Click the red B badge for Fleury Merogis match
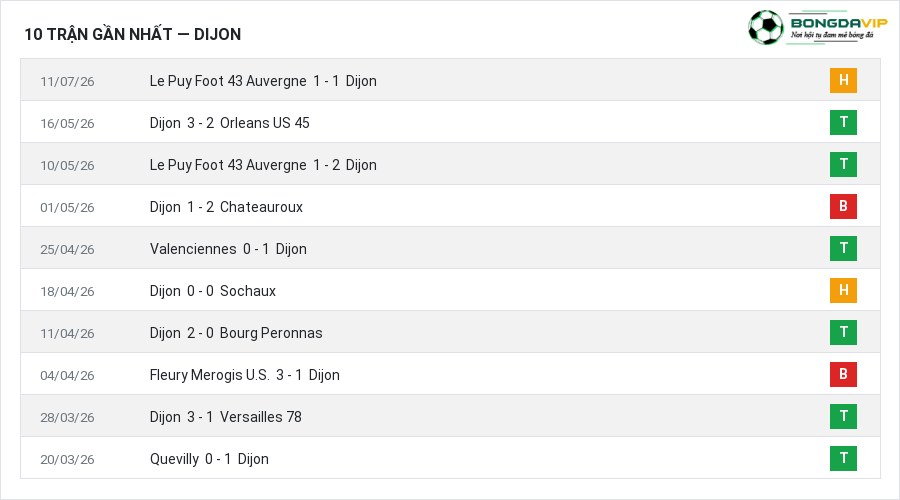 843,374
